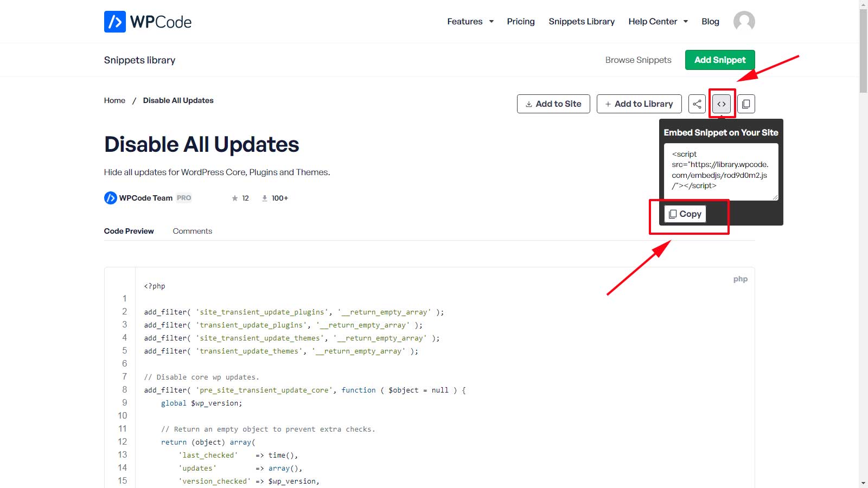Open the Pricing page
868x488 pixels.
[521, 22]
